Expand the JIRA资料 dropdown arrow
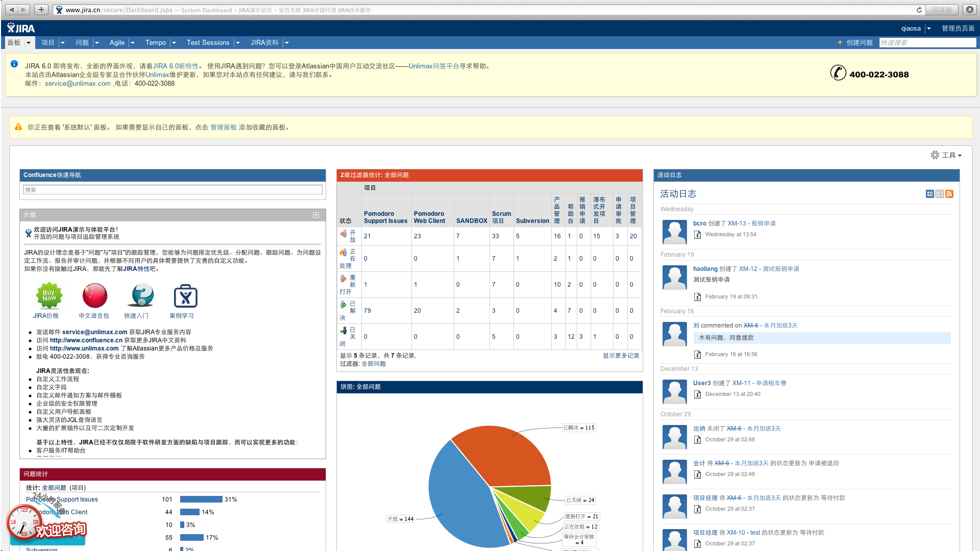 (x=287, y=43)
